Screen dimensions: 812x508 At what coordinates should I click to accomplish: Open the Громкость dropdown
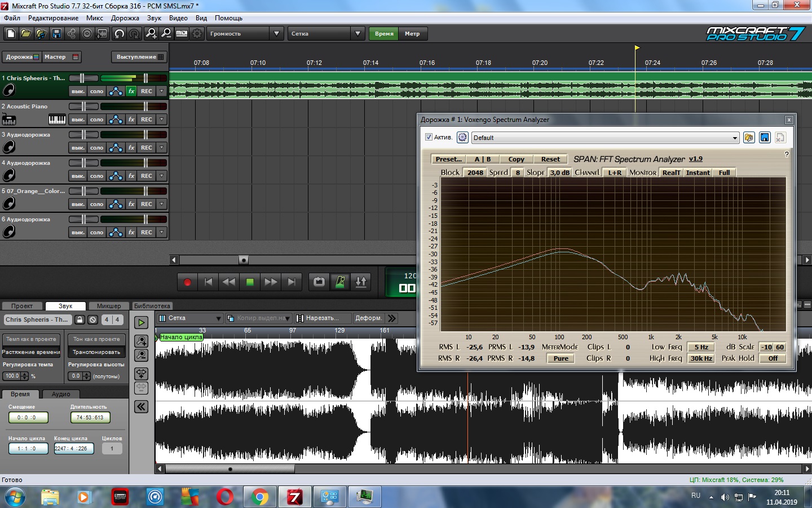tap(276, 34)
